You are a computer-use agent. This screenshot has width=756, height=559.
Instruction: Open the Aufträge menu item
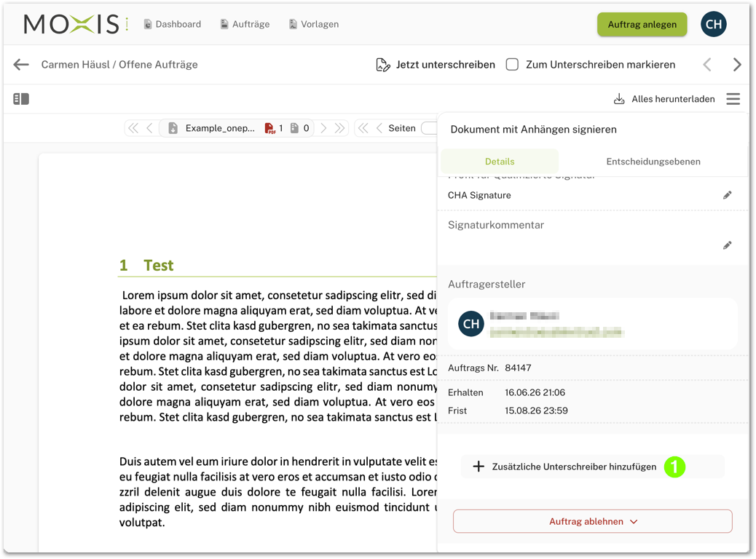click(x=245, y=24)
